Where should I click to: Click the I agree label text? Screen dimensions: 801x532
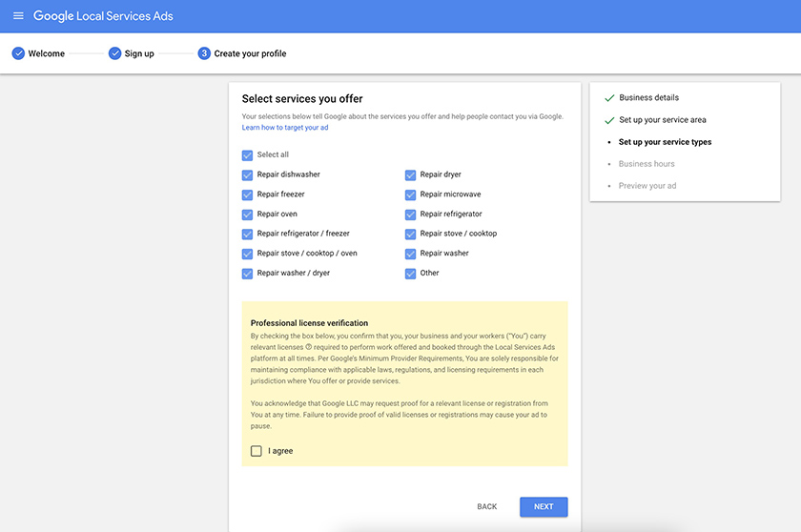pos(280,451)
